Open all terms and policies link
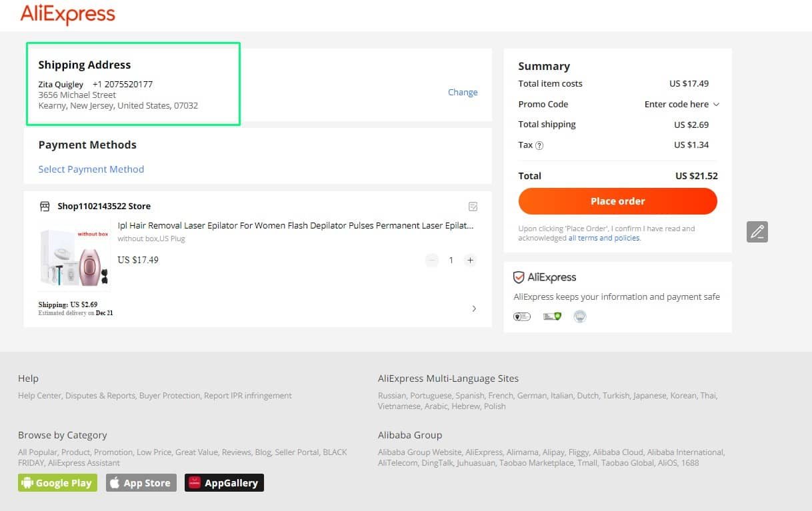Screen dimensions: 812x511 (x=604, y=238)
